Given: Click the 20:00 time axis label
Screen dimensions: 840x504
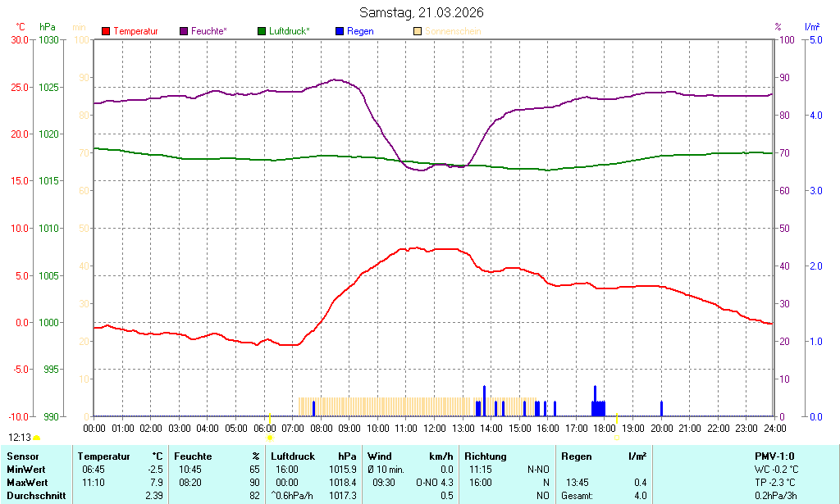Looking at the screenshot, I should pyautogui.click(x=661, y=429).
